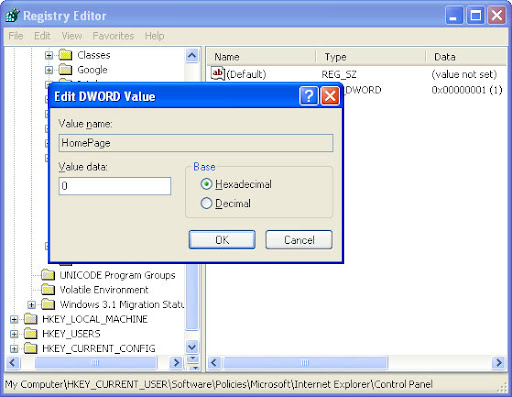Viewport: 512px width, 397px height.
Task: Click the 0x00000001 (1) data cell
Action: [467, 90]
